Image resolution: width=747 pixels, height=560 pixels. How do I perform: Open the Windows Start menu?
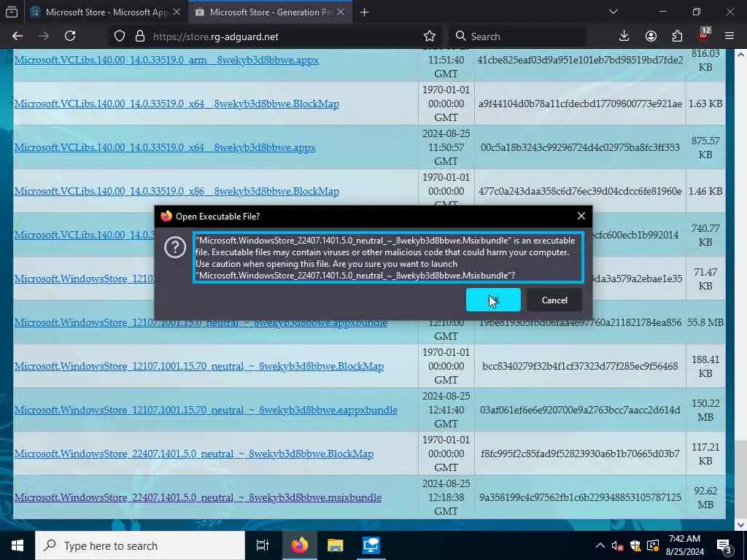(x=18, y=545)
